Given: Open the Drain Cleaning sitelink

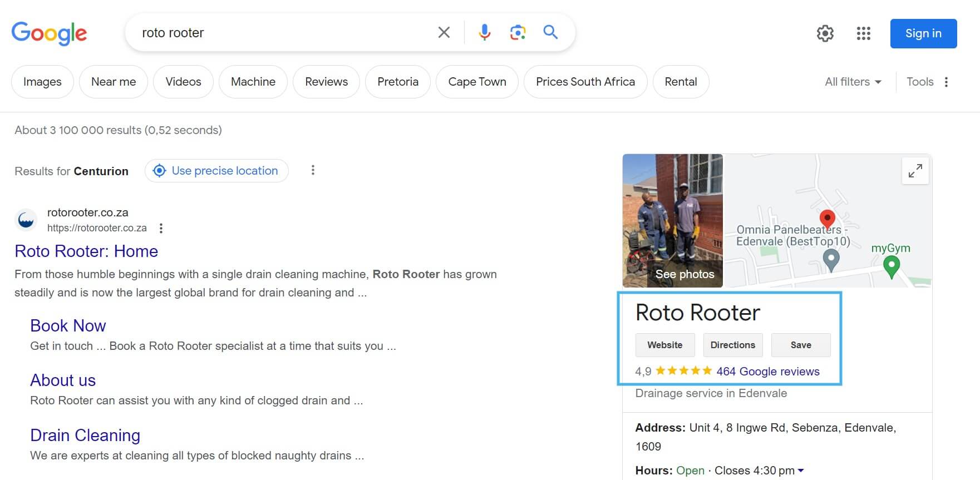Looking at the screenshot, I should coord(85,435).
